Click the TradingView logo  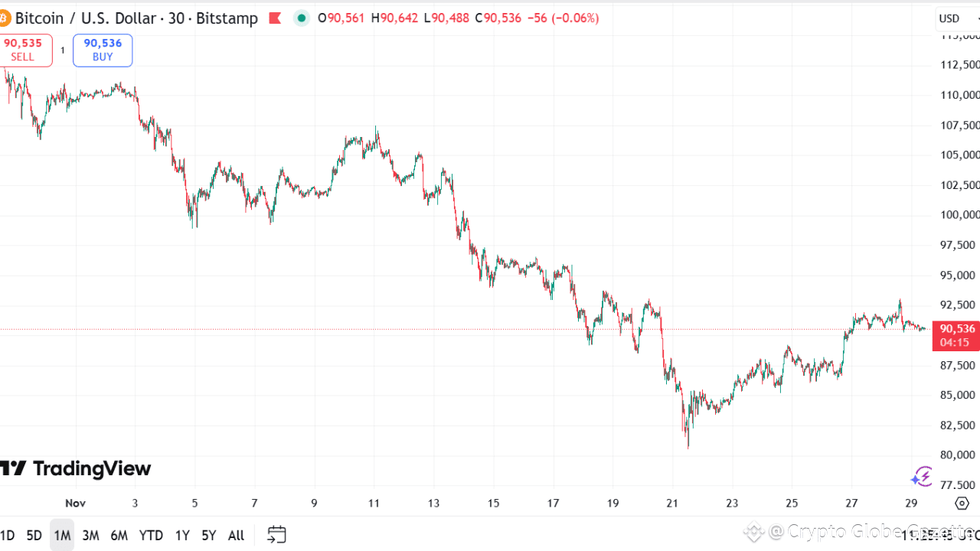point(76,468)
